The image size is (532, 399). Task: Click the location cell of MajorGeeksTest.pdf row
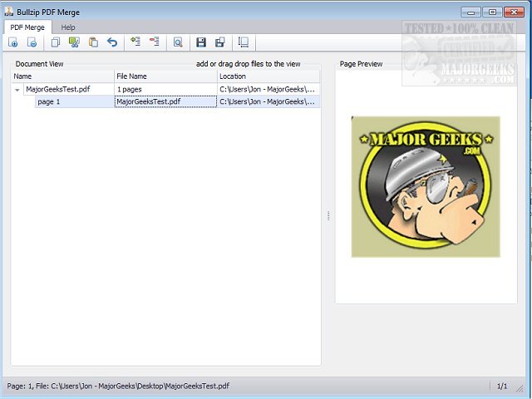(x=268, y=89)
